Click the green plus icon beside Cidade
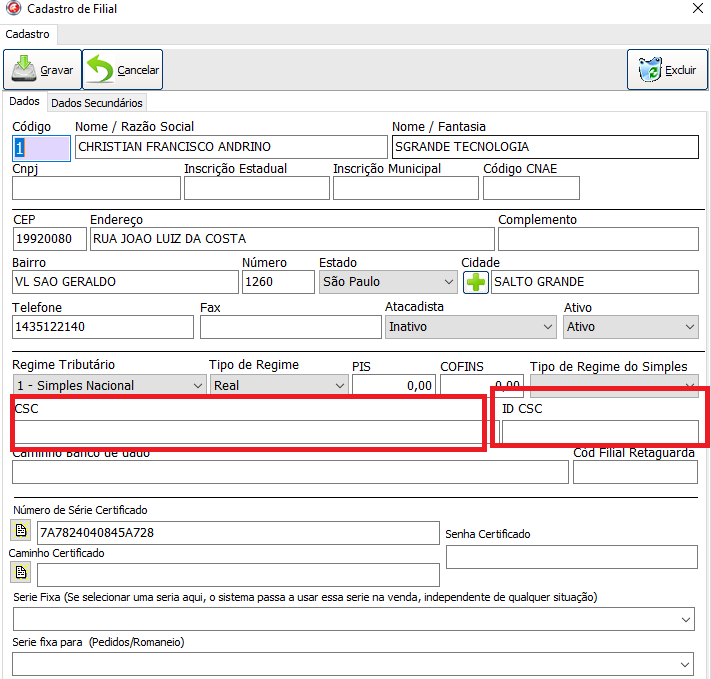711x679 pixels. 476,282
